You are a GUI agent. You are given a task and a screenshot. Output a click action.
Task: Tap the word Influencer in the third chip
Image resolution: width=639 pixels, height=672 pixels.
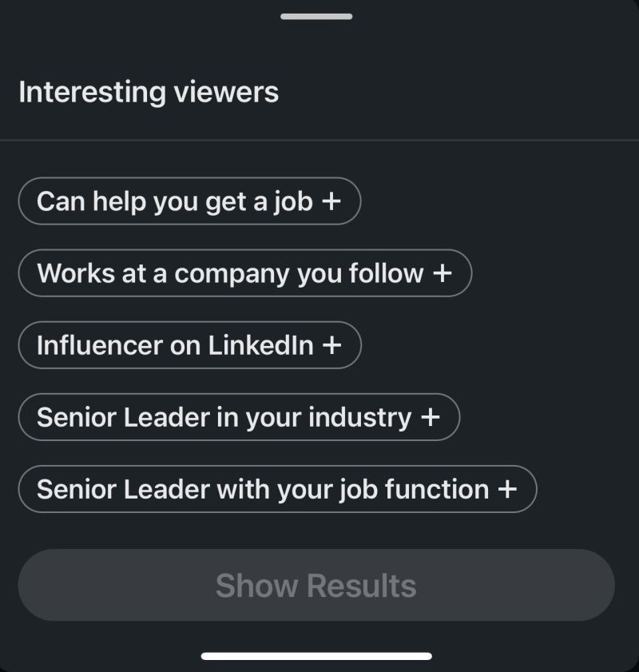point(100,345)
